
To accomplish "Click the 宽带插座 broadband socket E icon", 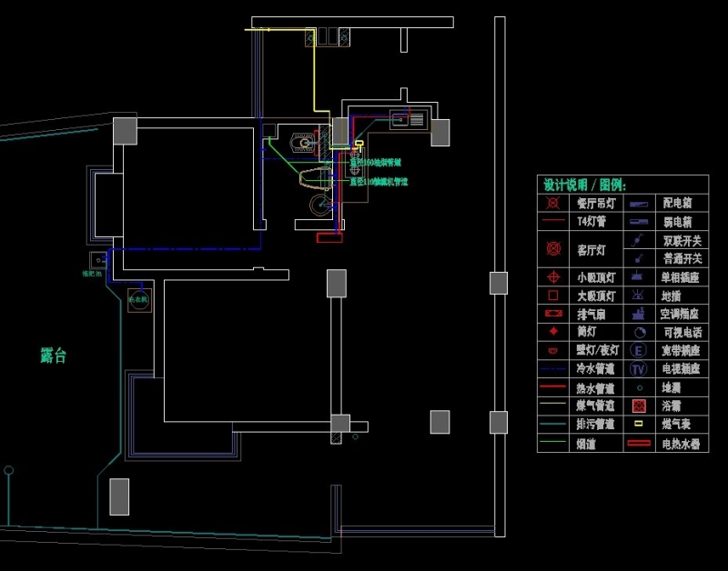I will point(638,350).
